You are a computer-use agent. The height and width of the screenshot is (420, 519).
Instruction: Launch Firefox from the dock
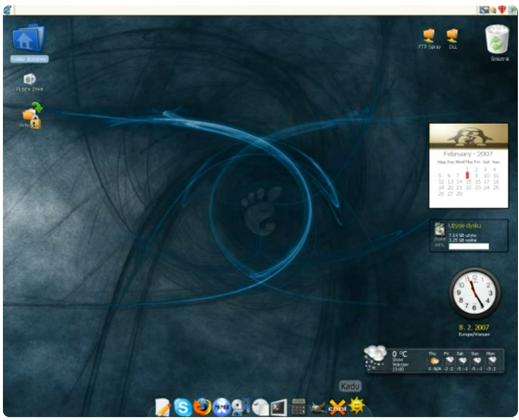click(202, 407)
